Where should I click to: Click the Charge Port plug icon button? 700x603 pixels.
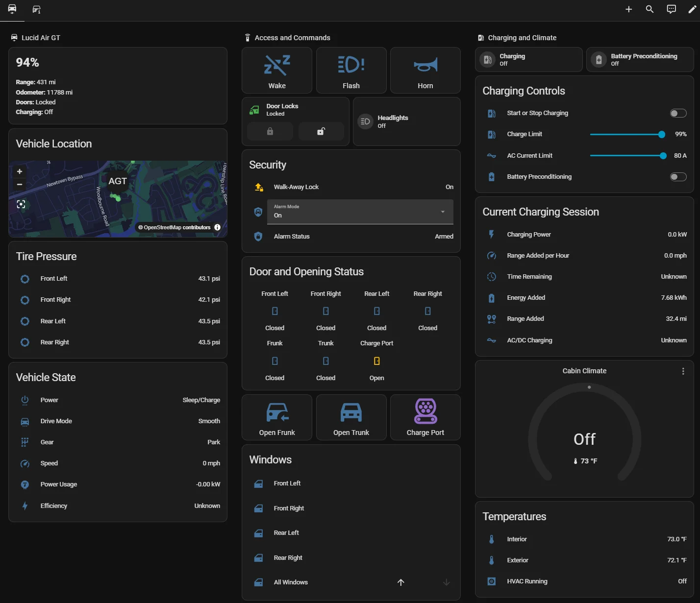click(x=425, y=418)
